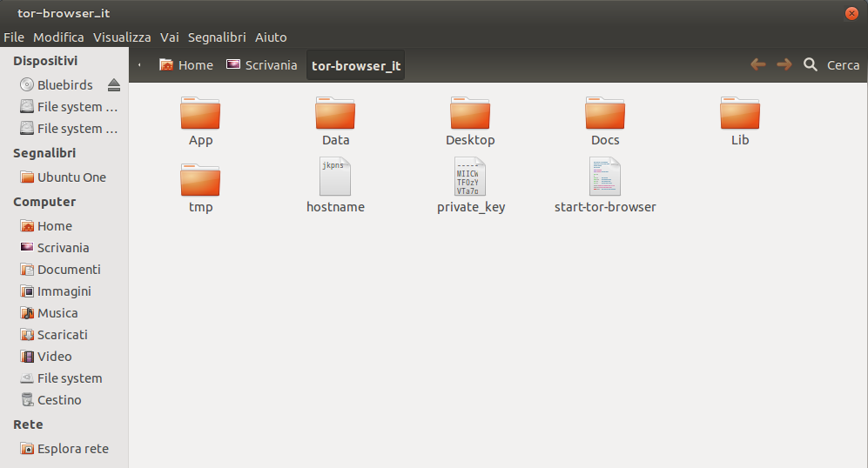Viewport: 868px width, 468px height.
Task: Click the Musica folder icon in the sidebar
Action: tap(27, 312)
